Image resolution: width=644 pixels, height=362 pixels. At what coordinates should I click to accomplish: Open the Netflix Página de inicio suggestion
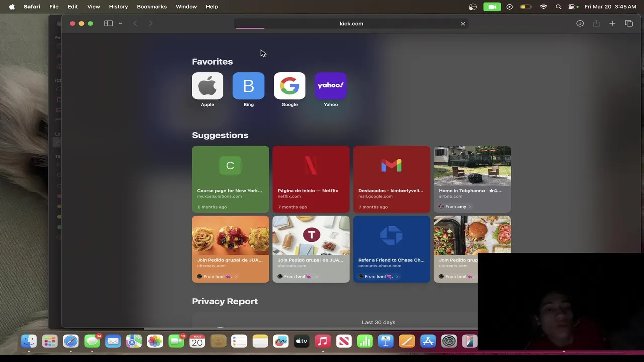click(311, 179)
